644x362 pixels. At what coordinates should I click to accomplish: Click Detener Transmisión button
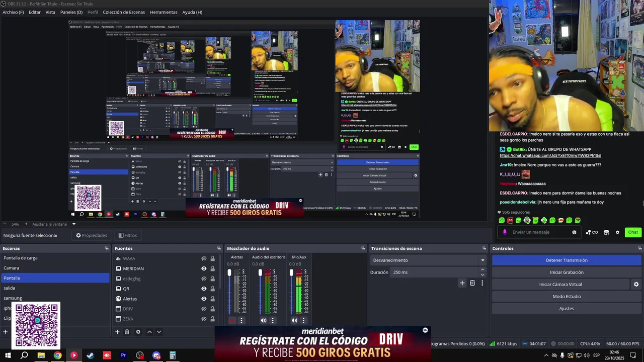(567, 260)
